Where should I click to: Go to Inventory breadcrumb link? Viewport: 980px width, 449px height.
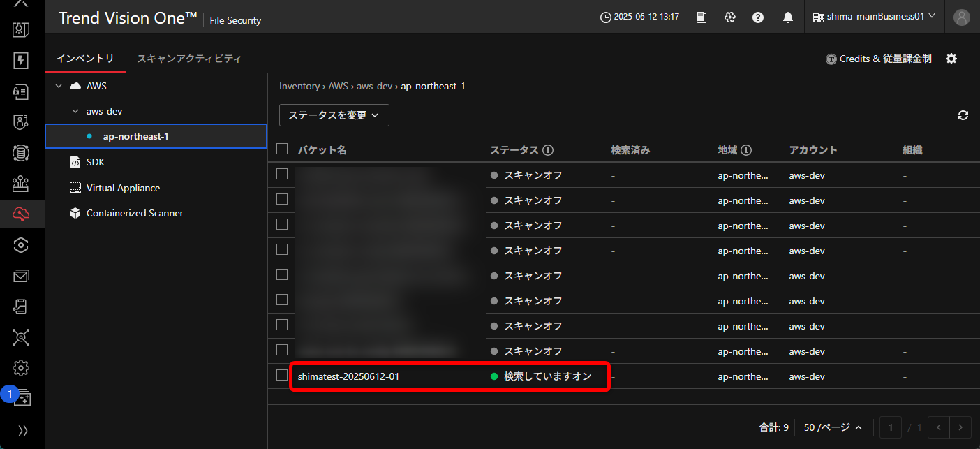click(x=299, y=86)
